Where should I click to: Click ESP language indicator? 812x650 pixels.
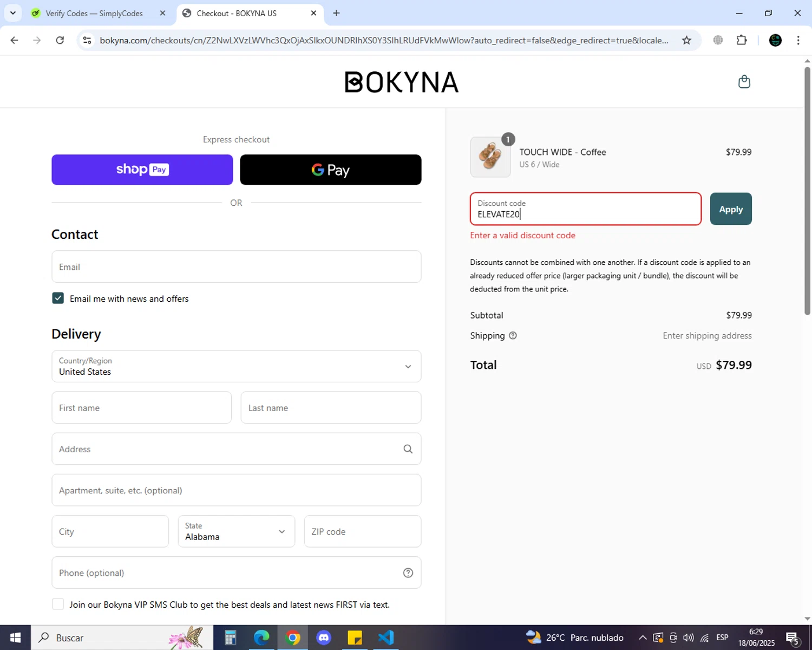(722, 638)
